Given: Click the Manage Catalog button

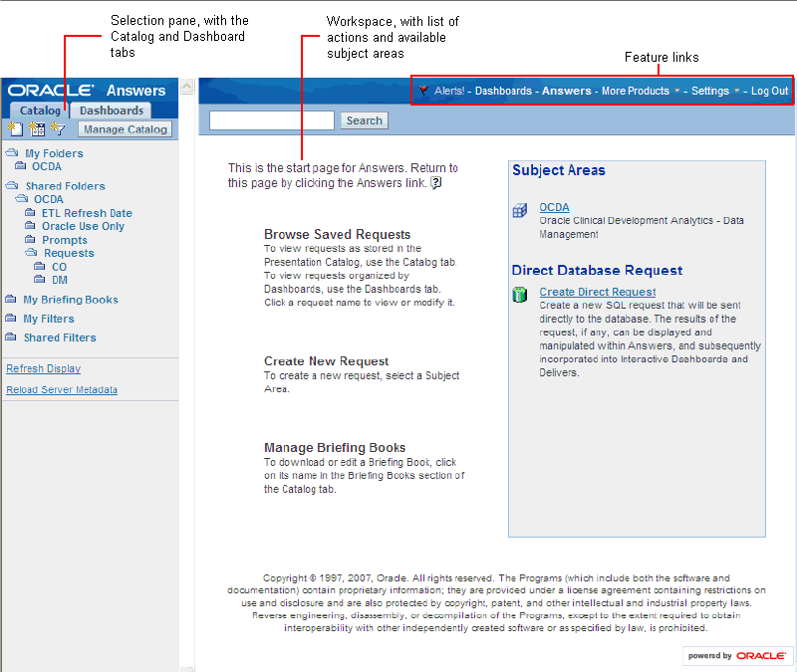Looking at the screenshot, I should point(126,129).
